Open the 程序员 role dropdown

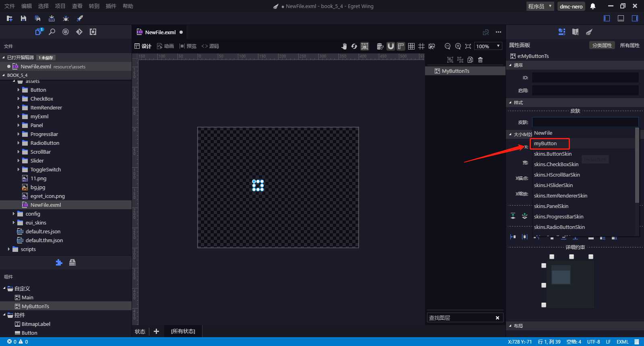[x=540, y=6]
